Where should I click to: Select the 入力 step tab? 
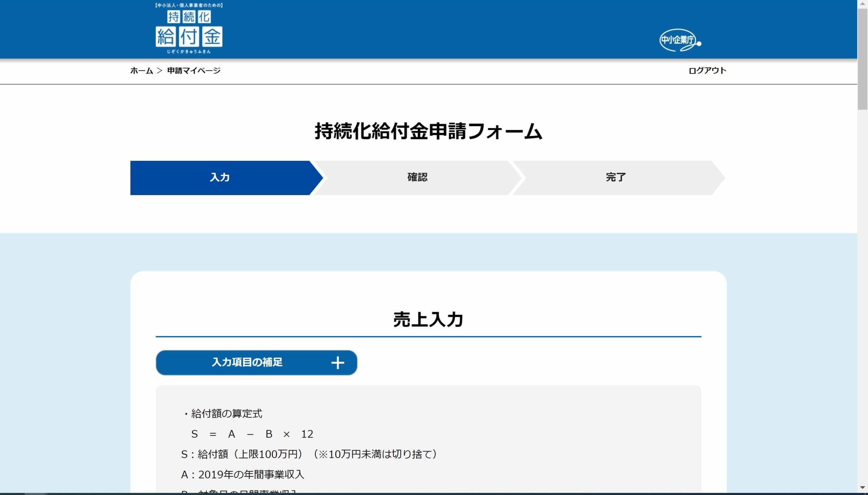(x=226, y=178)
